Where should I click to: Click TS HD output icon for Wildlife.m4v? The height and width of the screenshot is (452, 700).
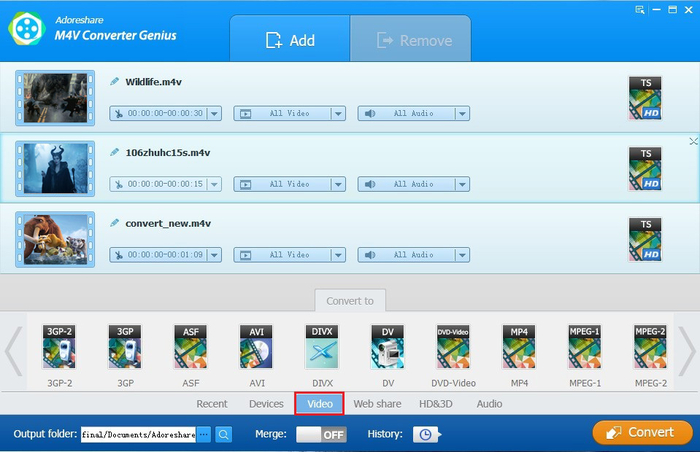tap(646, 98)
